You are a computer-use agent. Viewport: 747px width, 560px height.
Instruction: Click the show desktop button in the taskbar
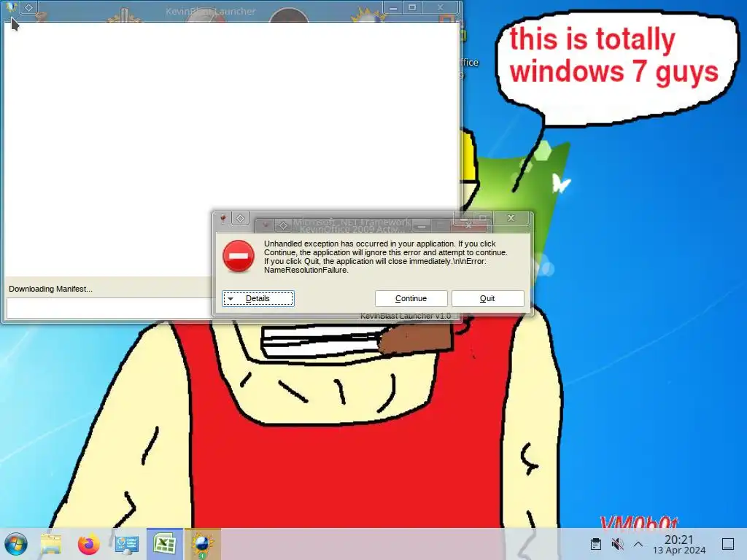point(727,544)
